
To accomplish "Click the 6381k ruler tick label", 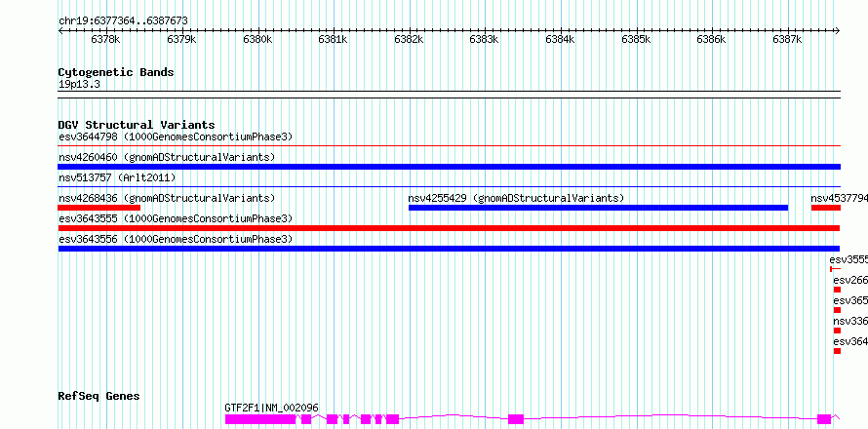I will (333, 40).
